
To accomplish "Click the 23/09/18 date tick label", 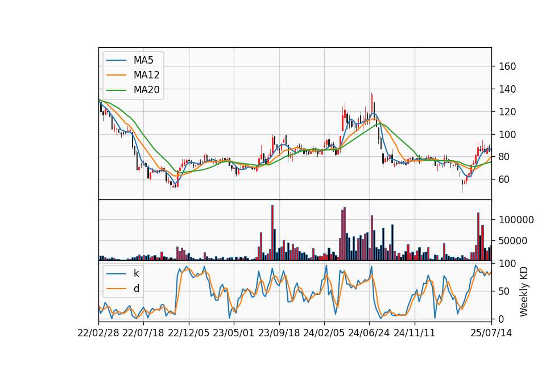I will (279, 333).
